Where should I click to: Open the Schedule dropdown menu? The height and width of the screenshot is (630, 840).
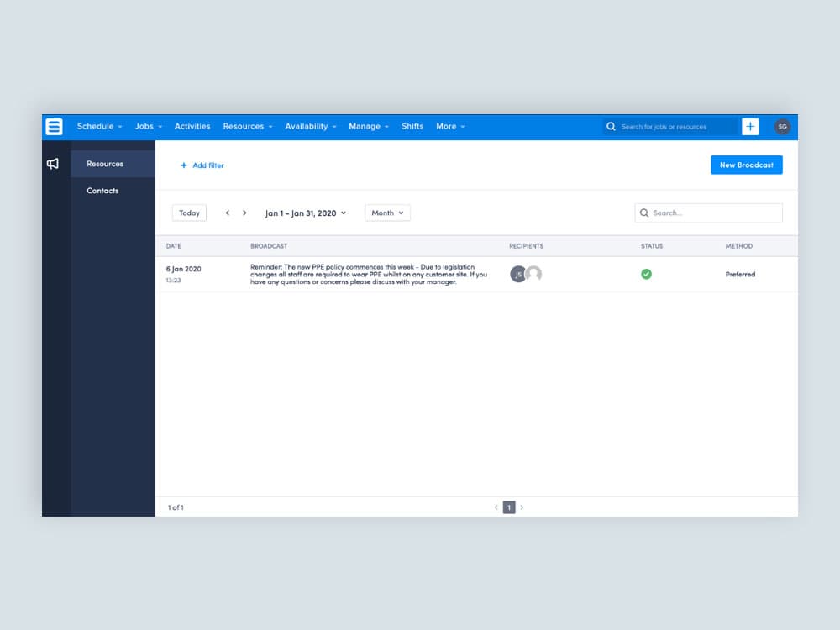(100, 127)
